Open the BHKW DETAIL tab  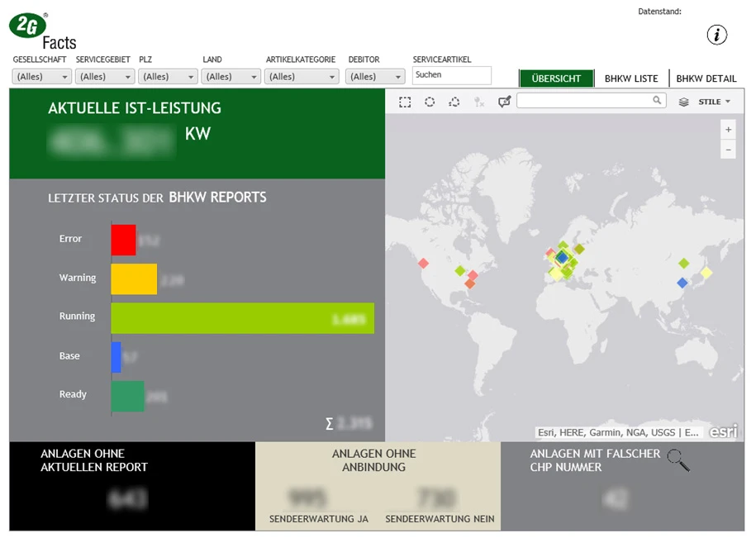pyautogui.click(x=706, y=79)
